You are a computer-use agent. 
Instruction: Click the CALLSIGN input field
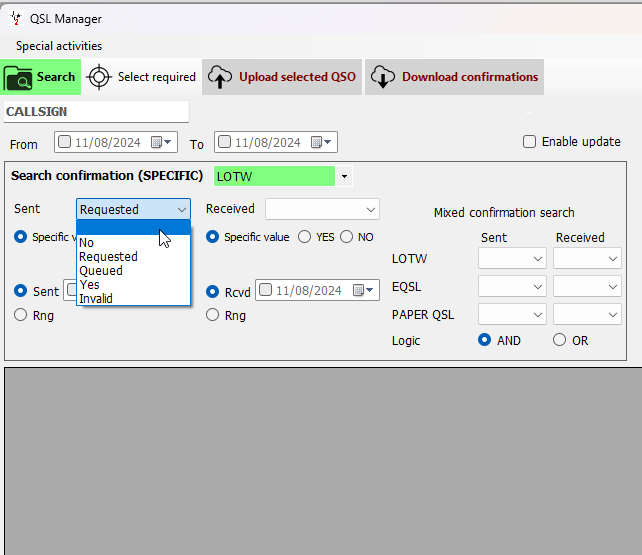click(96, 112)
